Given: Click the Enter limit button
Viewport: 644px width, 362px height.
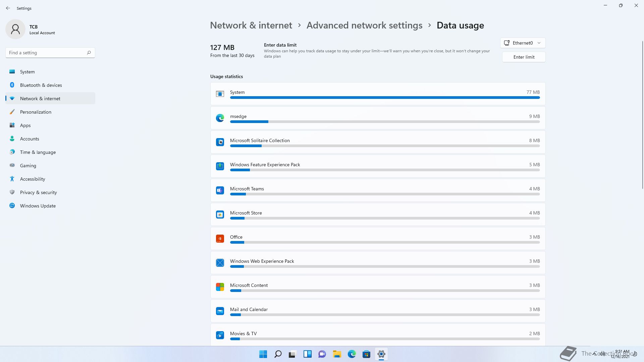Looking at the screenshot, I should pyautogui.click(x=524, y=57).
